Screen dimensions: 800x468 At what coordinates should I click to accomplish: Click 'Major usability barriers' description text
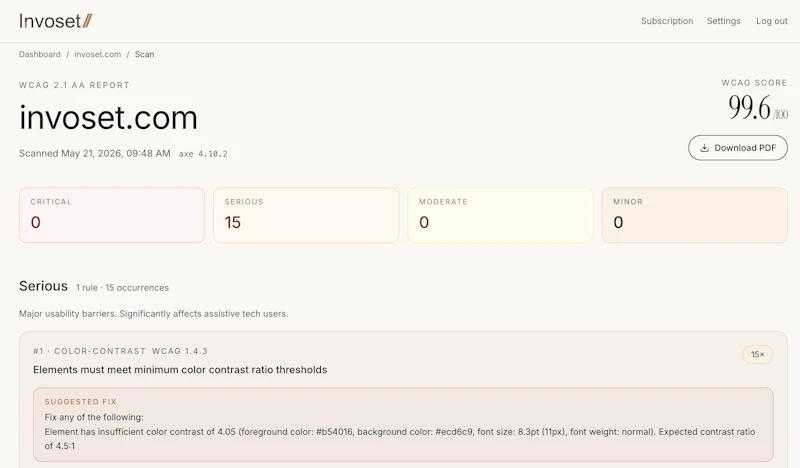point(154,313)
